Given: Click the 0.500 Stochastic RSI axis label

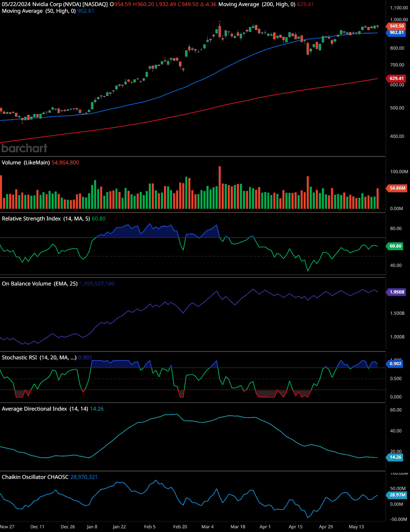Looking at the screenshot, I should (396, 379).
